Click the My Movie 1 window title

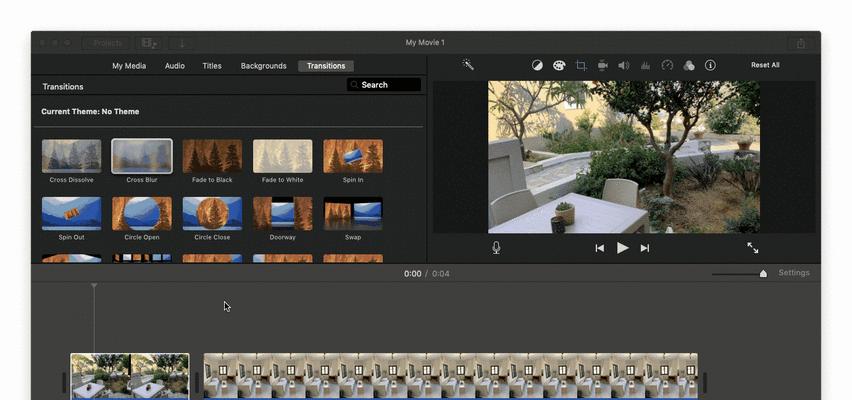click(x=425, y=42)
